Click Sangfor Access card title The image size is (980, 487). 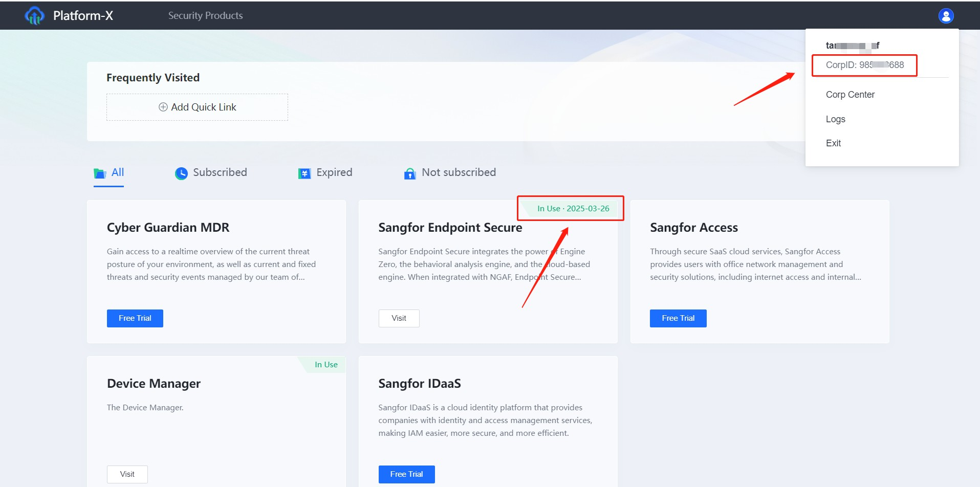(x=694, y=228)
